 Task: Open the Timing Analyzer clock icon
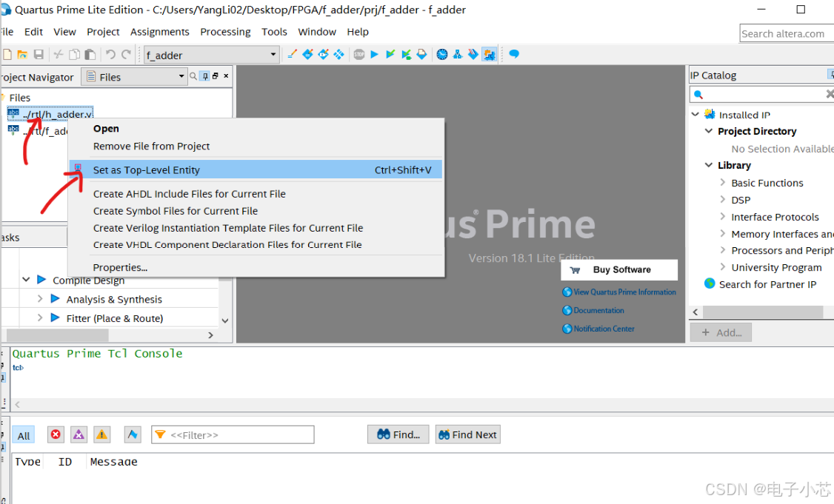(442, 54)
